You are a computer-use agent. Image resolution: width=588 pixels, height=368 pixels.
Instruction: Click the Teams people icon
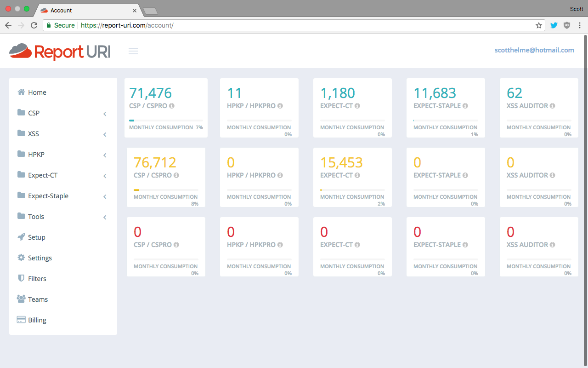[21, 299]
